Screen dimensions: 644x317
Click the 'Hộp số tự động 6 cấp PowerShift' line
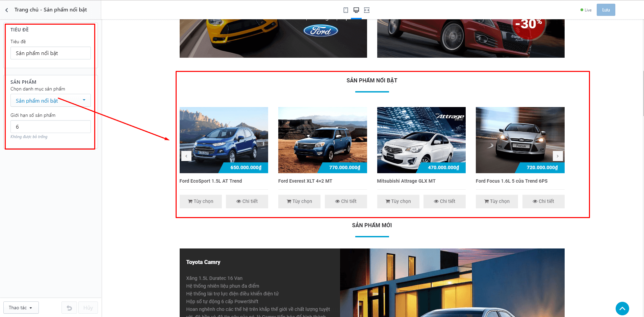point(222,301)
